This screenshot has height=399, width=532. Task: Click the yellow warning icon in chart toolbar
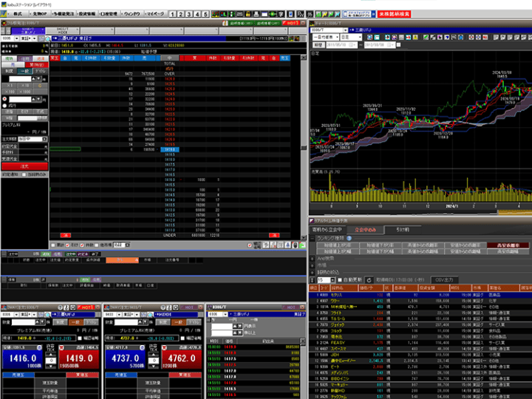tap(415, 37)
